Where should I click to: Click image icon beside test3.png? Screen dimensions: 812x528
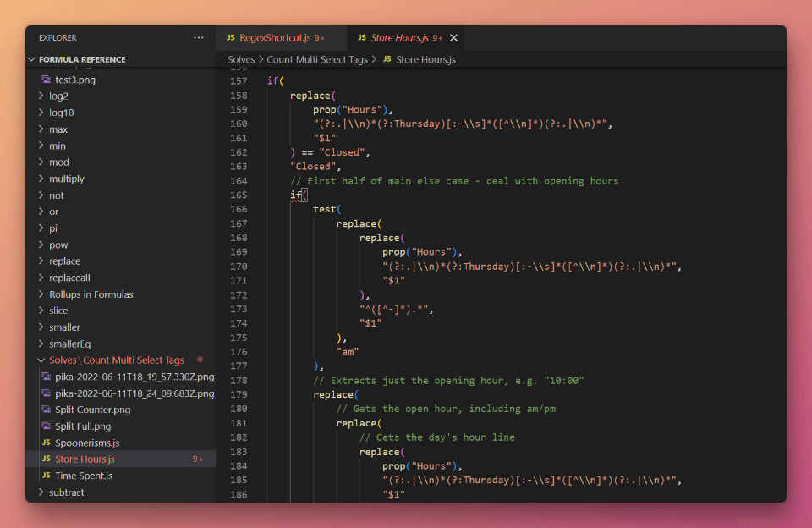coord(46,80)
